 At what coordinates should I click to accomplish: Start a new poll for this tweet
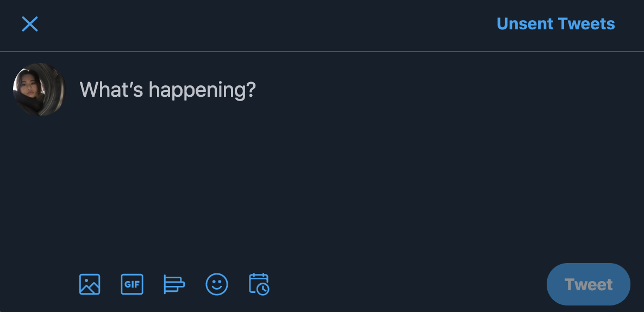(174, 284)
